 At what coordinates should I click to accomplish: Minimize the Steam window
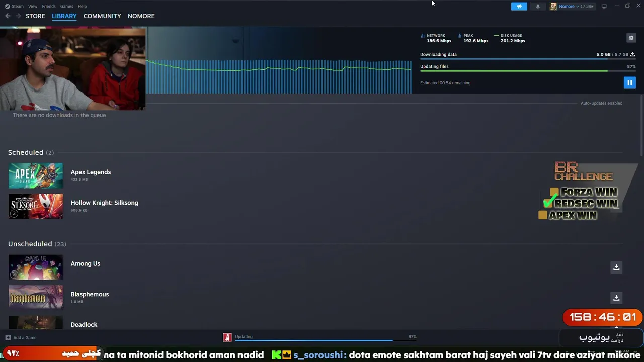click(617, 6)
